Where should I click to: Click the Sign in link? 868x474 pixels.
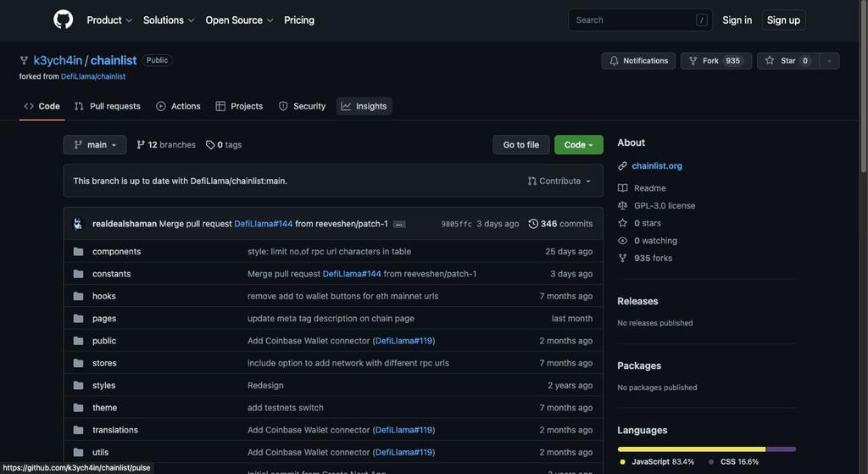[x=737, y=20]
